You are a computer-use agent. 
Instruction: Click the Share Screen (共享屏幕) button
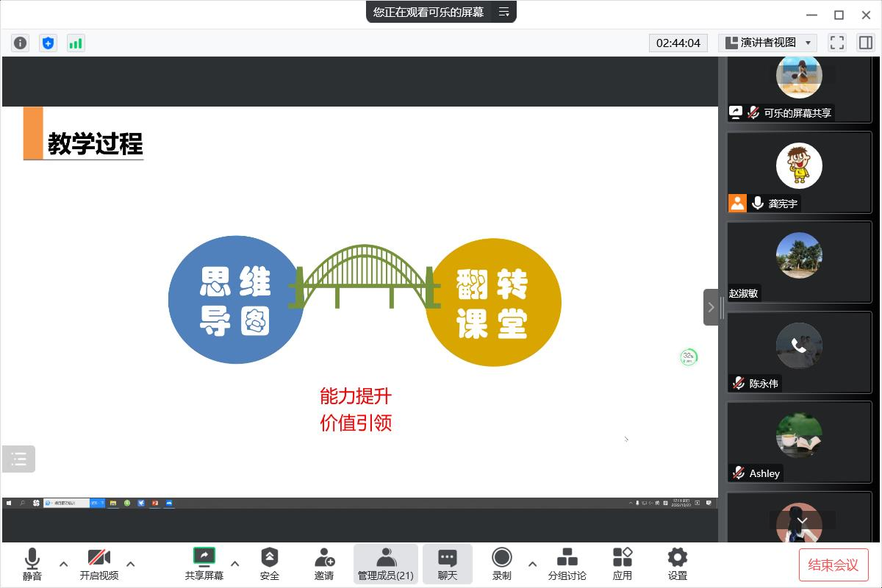point(204,564)
